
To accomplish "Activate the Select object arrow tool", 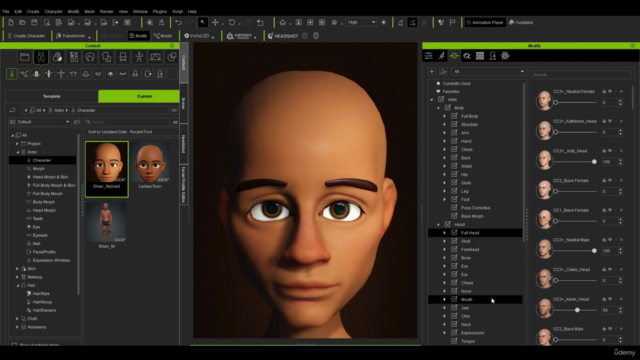I will coord(202,22).
